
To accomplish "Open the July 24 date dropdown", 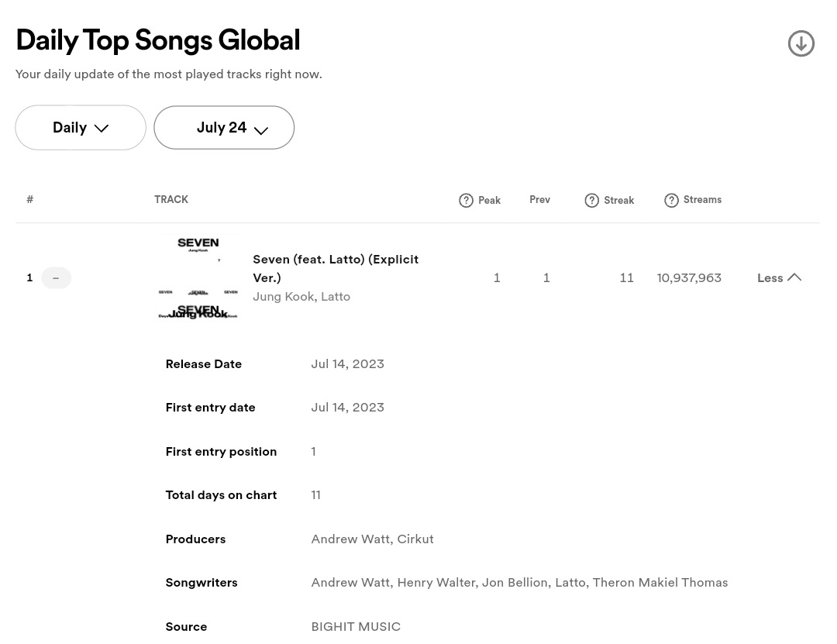I will tap(223, 127).
